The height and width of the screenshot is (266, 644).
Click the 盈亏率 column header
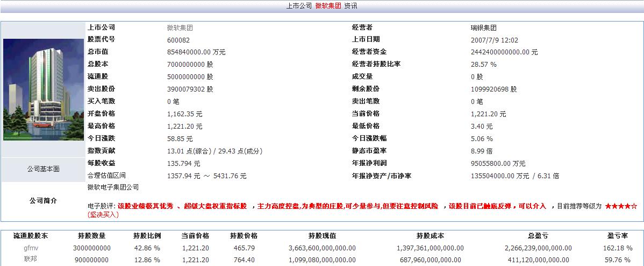pyautogui.click(x=618, y=236)
